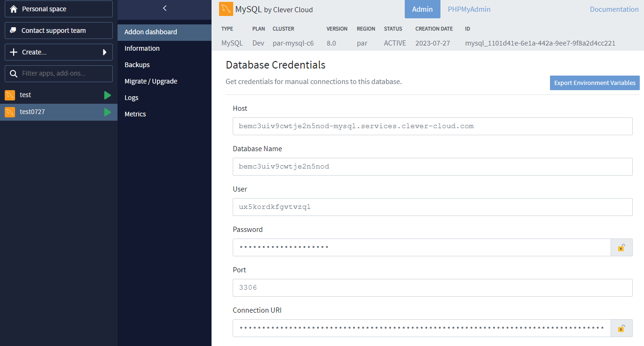Expand the Create menu arrow

pos(105,52)
